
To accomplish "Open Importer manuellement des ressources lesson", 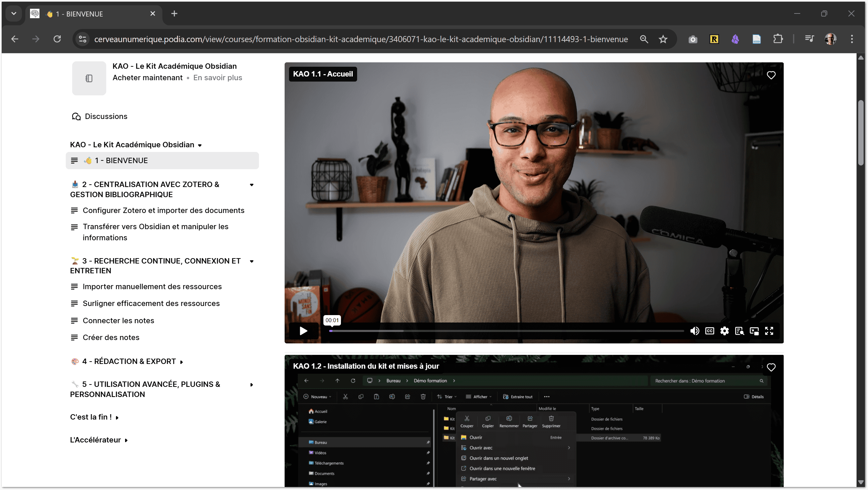I will 152,286.
